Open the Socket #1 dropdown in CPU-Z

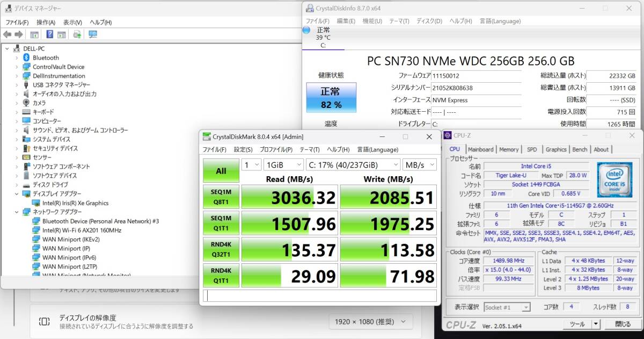(507, 307)
